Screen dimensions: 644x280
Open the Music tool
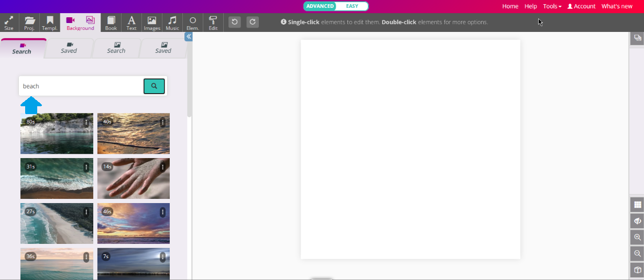pos(172,23)
